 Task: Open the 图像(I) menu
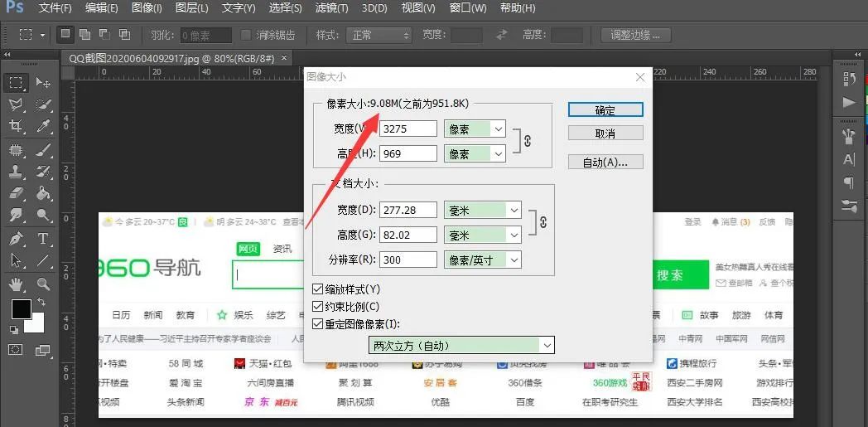[147, 8]
